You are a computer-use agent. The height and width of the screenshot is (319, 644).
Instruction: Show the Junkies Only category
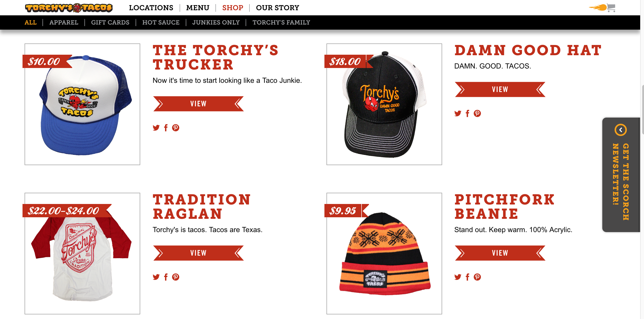pos(216,22)
